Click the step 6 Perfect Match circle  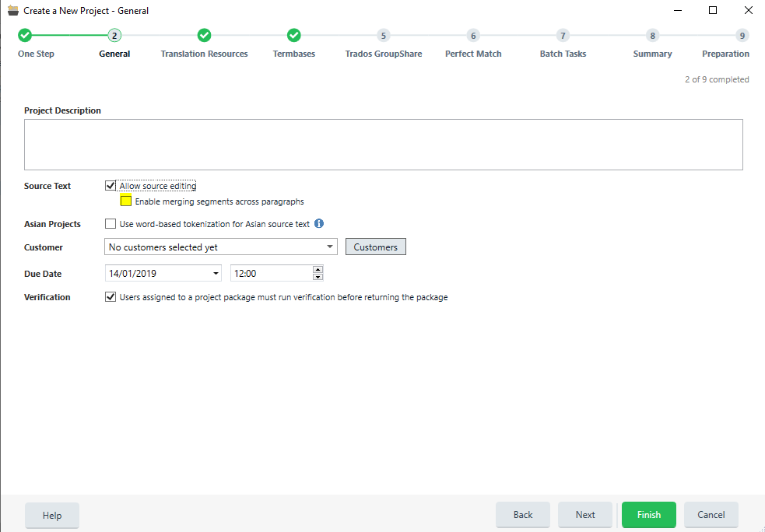click(x=472, y=36)
